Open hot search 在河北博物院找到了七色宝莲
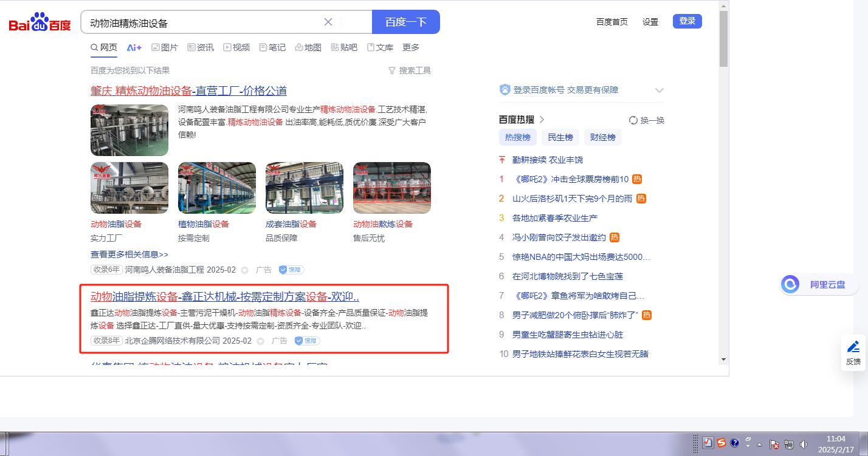This screenshot has width=868, height=456. 568,276
